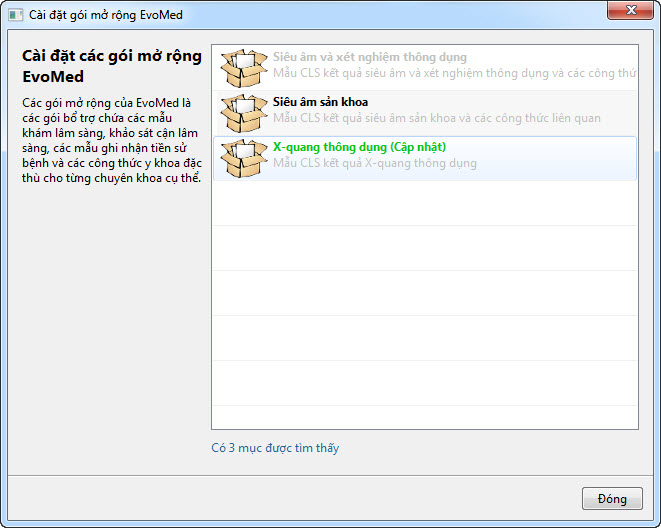Screen dimensions: 661x528
Task: Click the window title 'Cài đặt gói mở rộng EvoMed'
Action: click(106, 15)
